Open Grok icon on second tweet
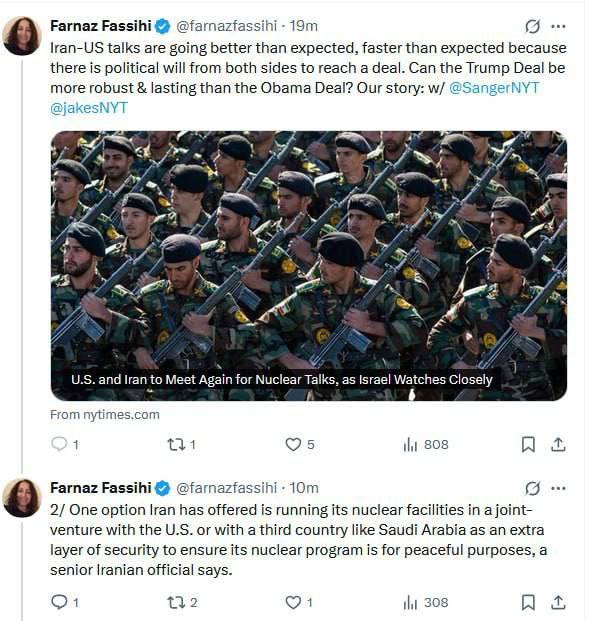The width and height of the screenshot is (610, 621). coord(532,488)
